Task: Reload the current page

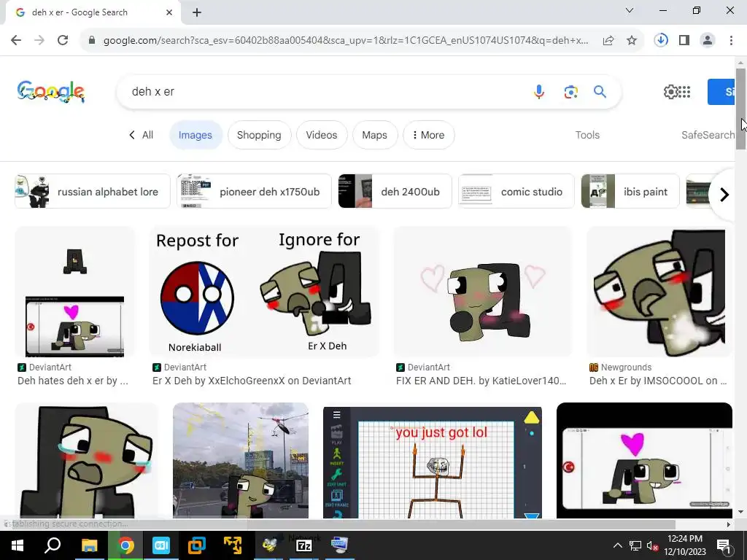Action: 63,41
